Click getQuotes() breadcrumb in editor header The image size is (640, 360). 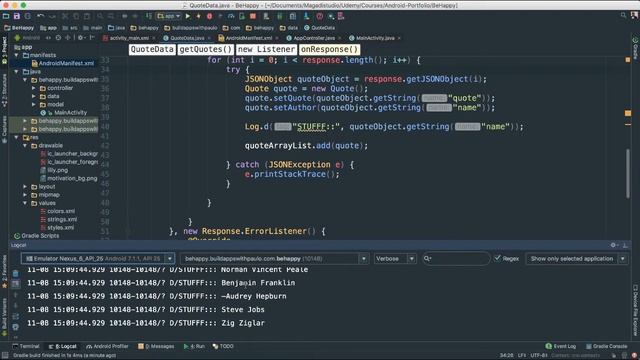pyautogui.click(x=206, y=49)
